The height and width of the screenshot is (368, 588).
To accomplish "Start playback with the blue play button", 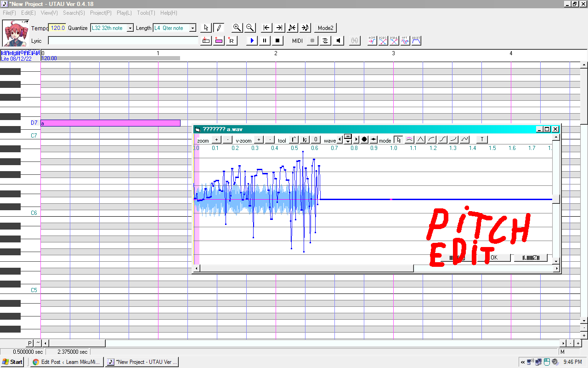I will click(x=252, y=41).
